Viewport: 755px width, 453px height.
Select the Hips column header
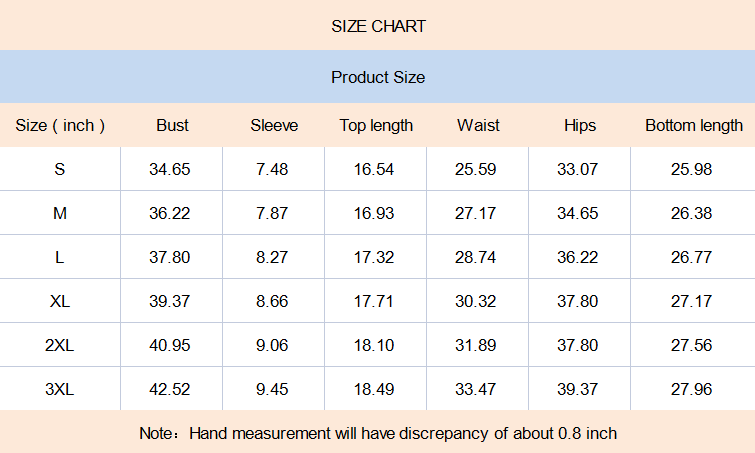(x=579, y=125)
